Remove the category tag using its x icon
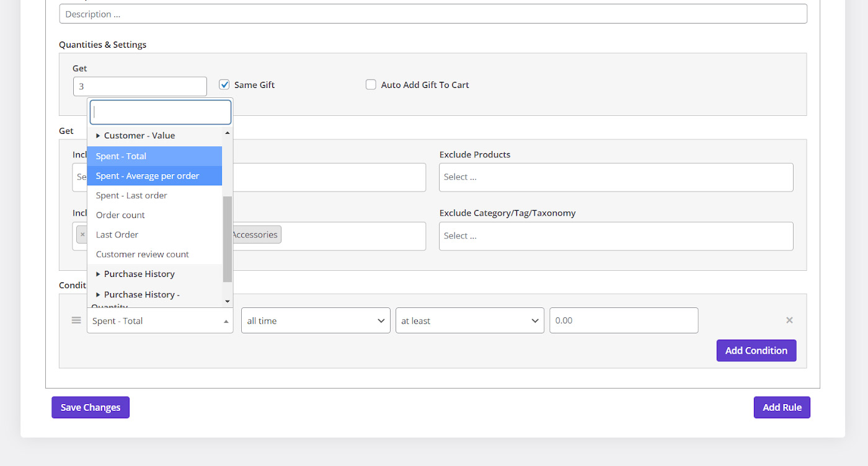The height and width of the screenshot is (466, 868). [82, 234]
